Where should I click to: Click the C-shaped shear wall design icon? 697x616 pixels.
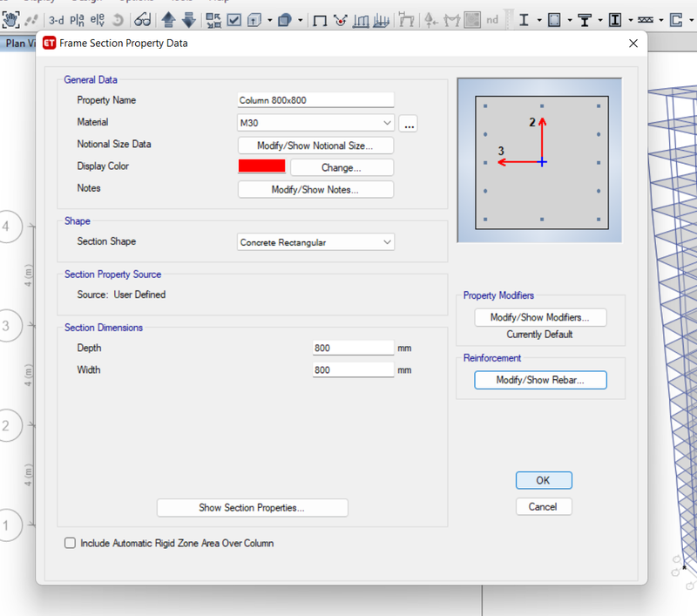click(676, 20)
